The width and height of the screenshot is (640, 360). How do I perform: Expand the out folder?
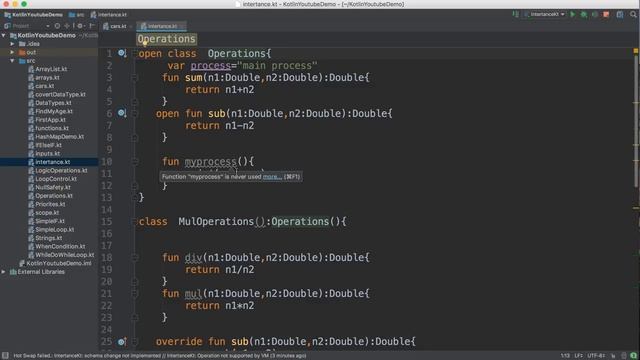pos(12,52)
